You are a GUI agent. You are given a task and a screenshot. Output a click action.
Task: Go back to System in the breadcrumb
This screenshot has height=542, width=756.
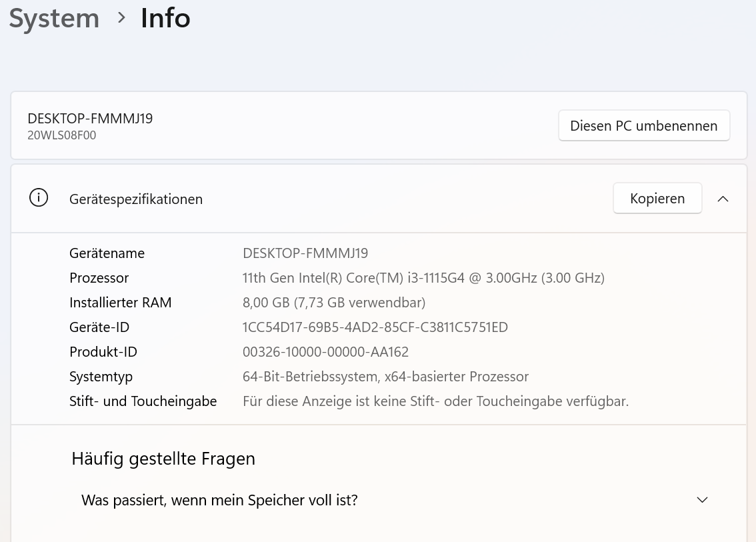[54, 18]
